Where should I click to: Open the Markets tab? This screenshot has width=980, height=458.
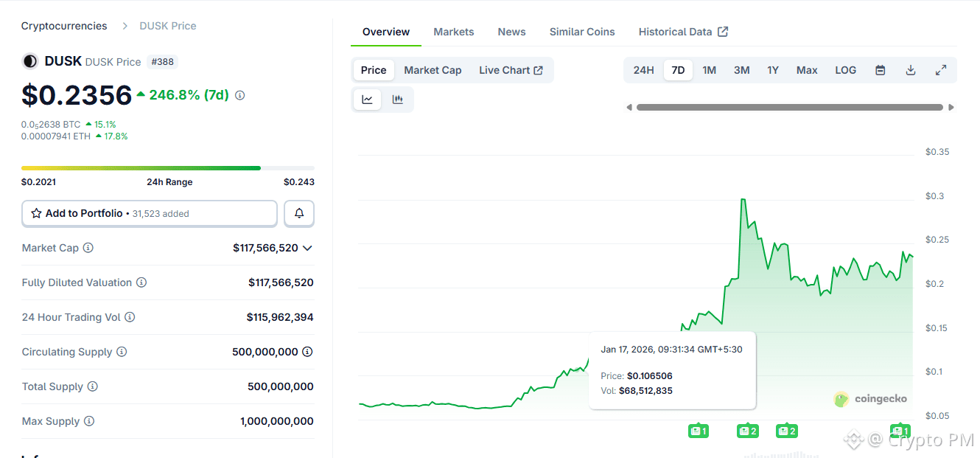[x=453, y=32]
